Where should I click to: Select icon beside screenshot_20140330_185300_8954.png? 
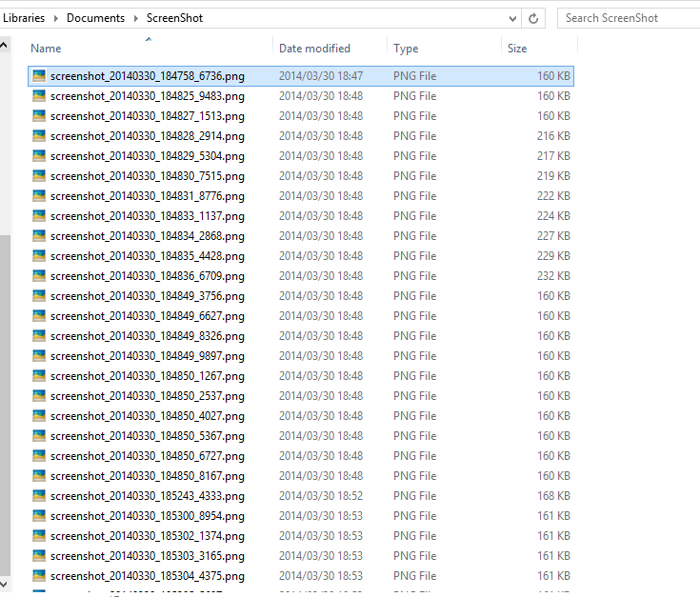(39, 516)
